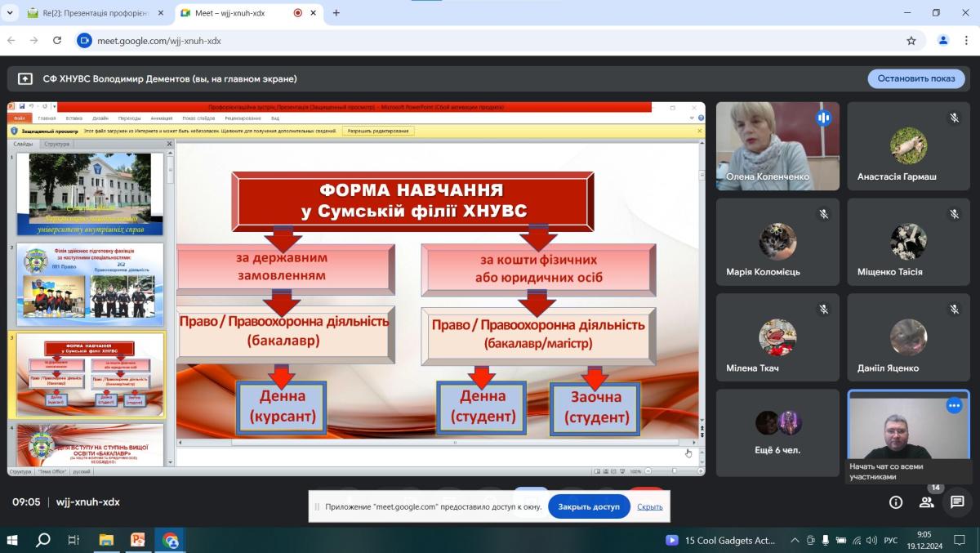The height and width of the screenshot is (553, 980).
Task: Click the Остановить показ button
Action: click(x=915, y=78)
